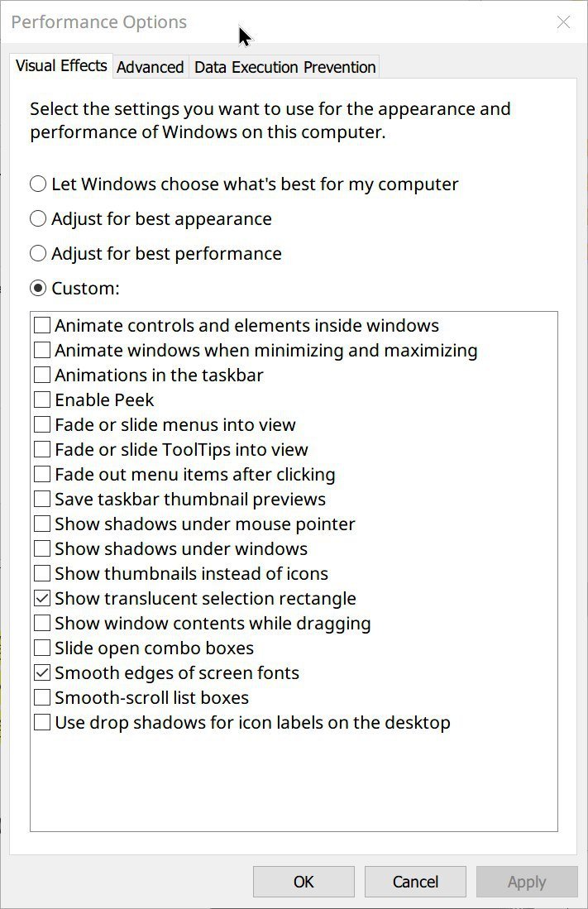The image size is (588, 909).
Task: Uncheck Show translucent selection rectangle
Action: point(42,598)
